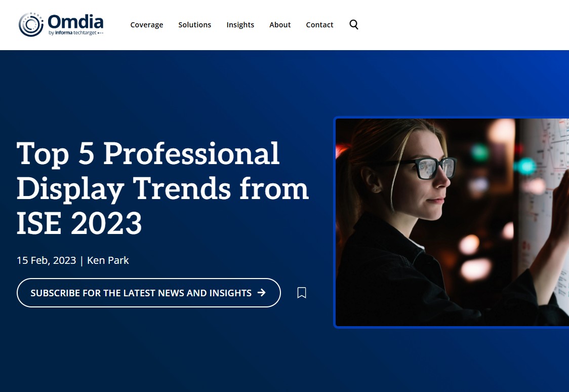
Task: Click Subscribe for the latest news and insights
Action: tap(142, 293)
